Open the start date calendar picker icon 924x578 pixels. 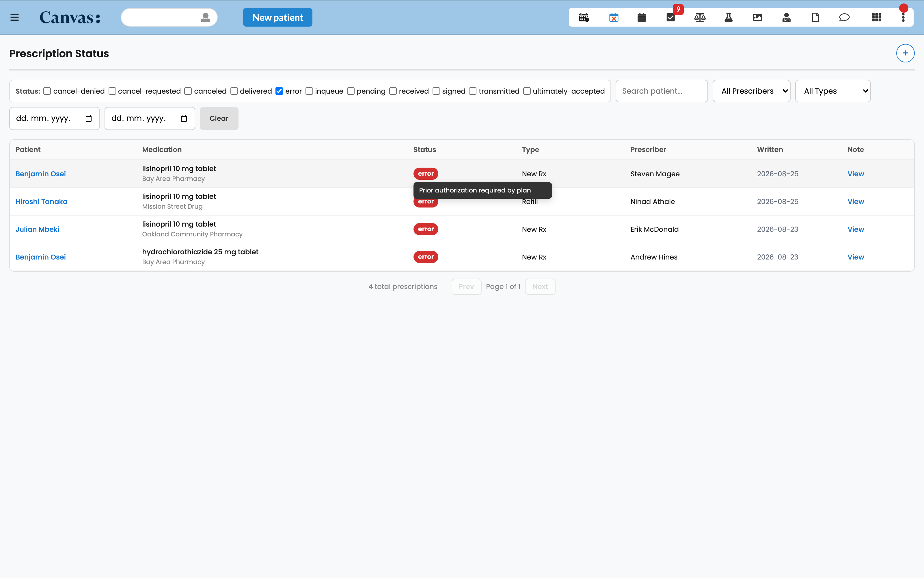pos(89,118)
